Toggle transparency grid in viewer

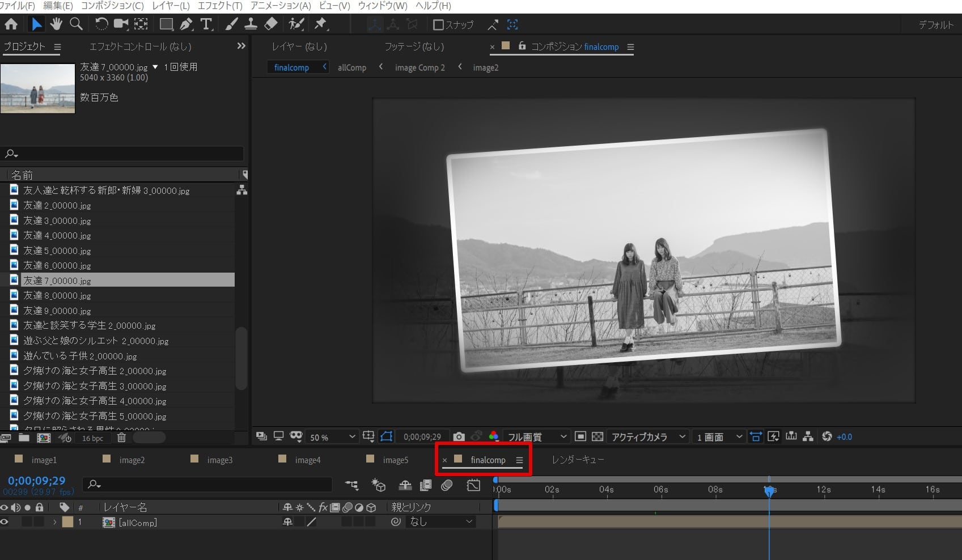[x=597, y=436]
